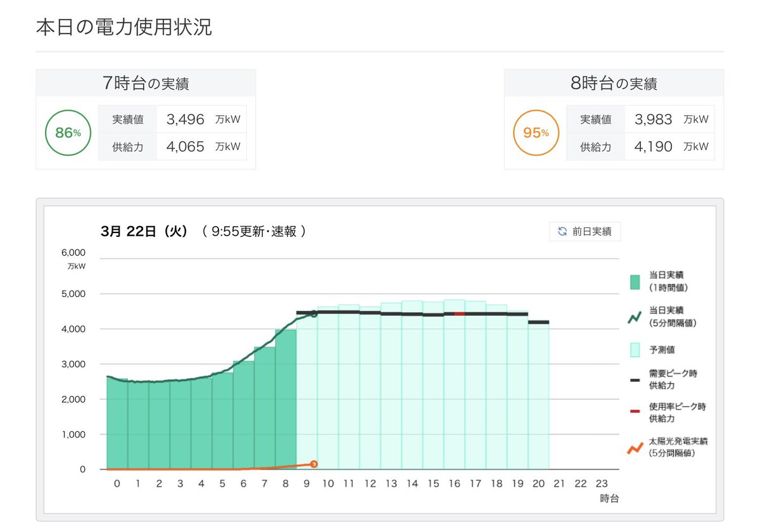Viewport: 760px width, 532px height.
Task: Click the 前日実績 button
Action: (585, 231)
